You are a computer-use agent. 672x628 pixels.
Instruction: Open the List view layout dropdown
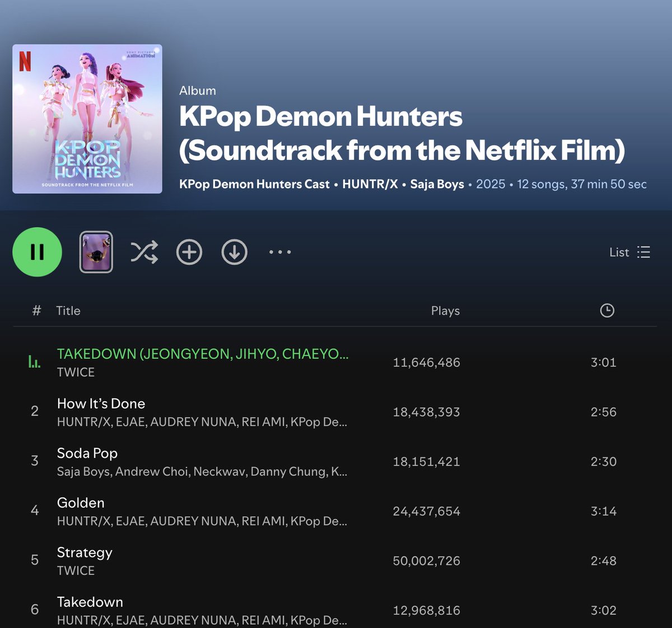tap(629, 252)
